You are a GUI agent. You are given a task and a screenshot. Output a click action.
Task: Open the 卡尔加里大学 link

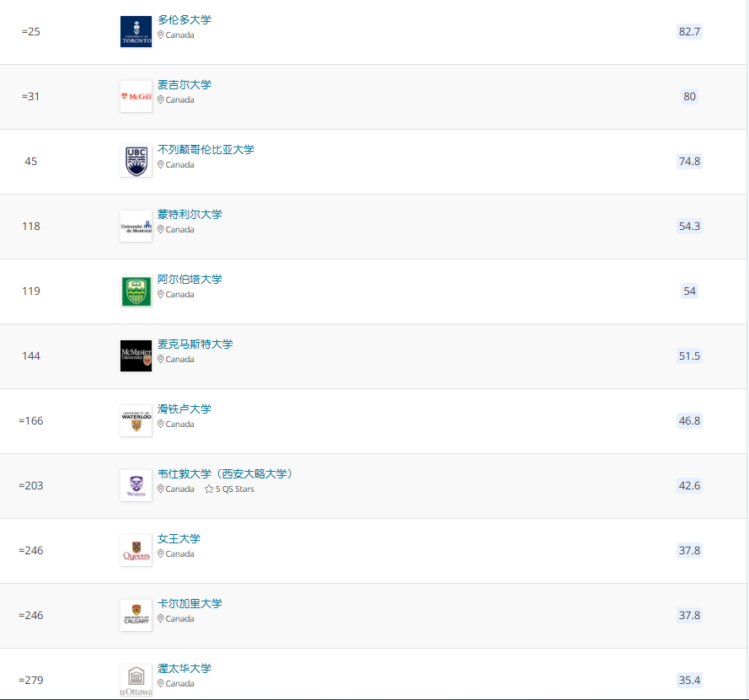coord(190,603)
